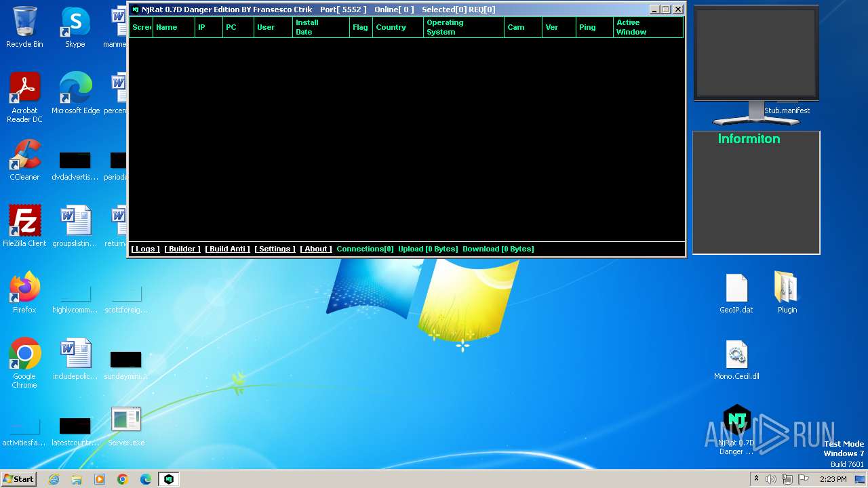
Task: Sort by the PC column header
Action: 238,27
